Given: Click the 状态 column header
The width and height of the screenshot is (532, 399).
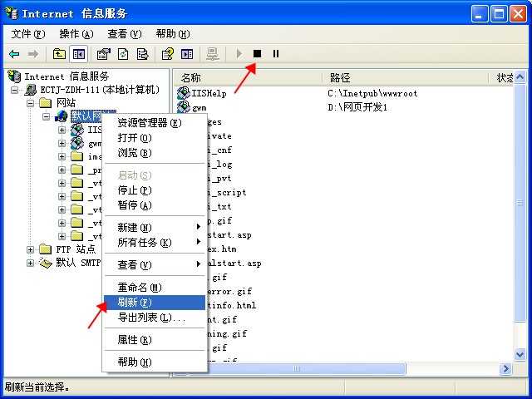Looking at the screenshot, I should coord(501,77).
